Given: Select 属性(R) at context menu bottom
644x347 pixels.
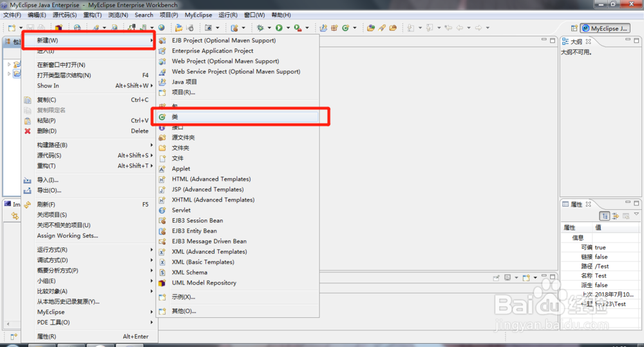Looking at the screenshot, I should pos(88,336).
